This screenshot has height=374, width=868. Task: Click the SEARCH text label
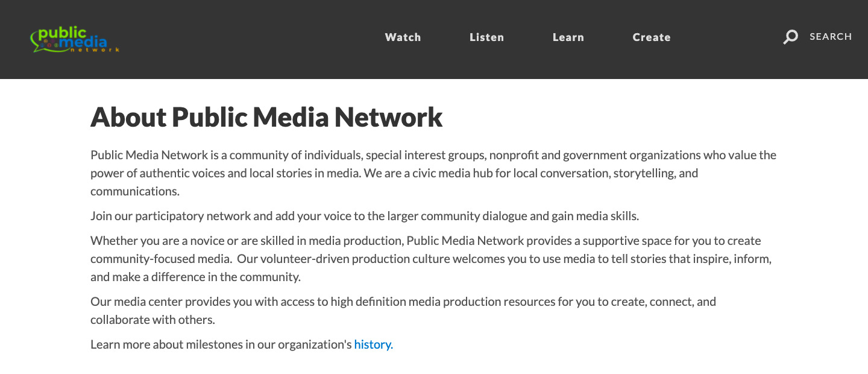point(831,37)
